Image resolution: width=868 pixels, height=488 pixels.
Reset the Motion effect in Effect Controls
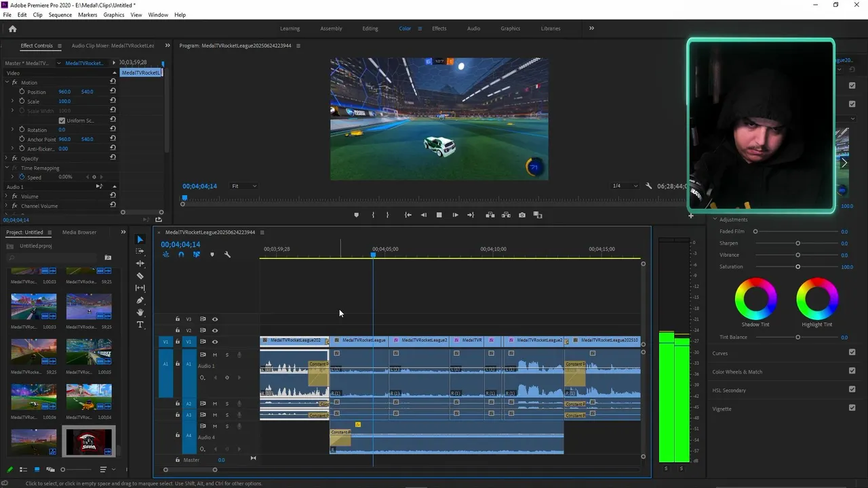point(113,81)
